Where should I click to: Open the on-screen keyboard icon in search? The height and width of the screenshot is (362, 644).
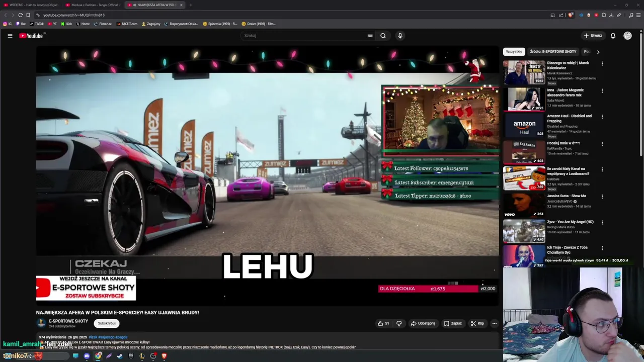370,36
